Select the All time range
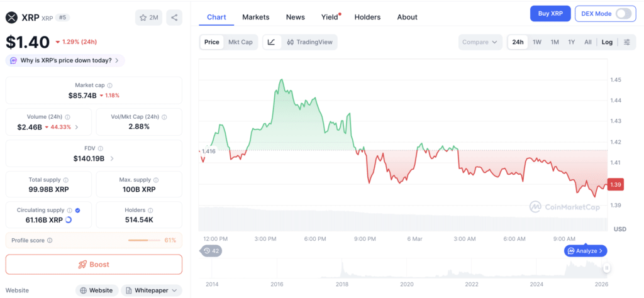This screenshot has width=644, height=298. tap(588, 42)
